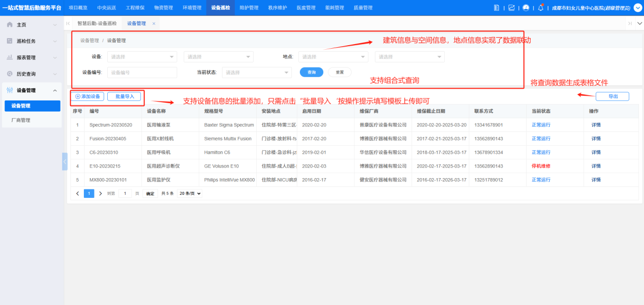Go to next page arrow in pagination

pos(100,193)
